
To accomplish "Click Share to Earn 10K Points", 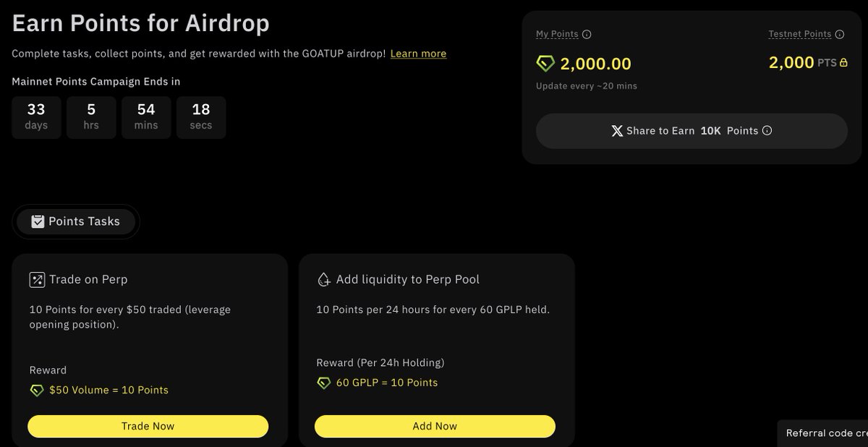I will (x=691, y=131).
